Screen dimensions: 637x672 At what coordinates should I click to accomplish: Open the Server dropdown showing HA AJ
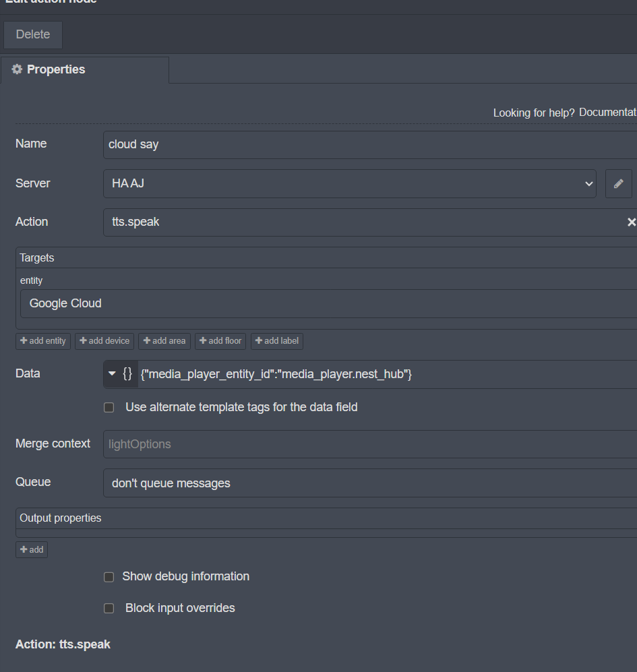click(349, 183)
